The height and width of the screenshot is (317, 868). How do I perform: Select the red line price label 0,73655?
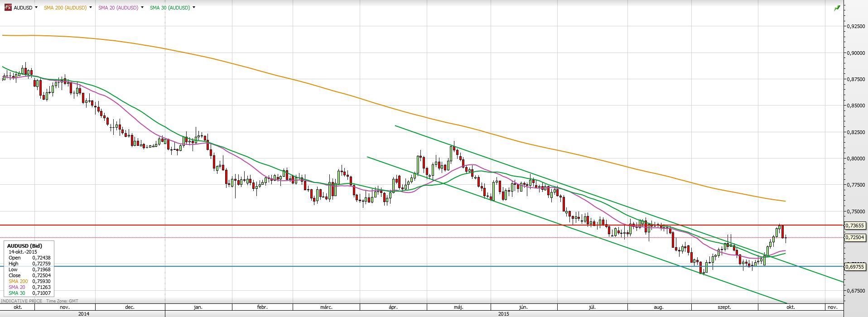855,226
